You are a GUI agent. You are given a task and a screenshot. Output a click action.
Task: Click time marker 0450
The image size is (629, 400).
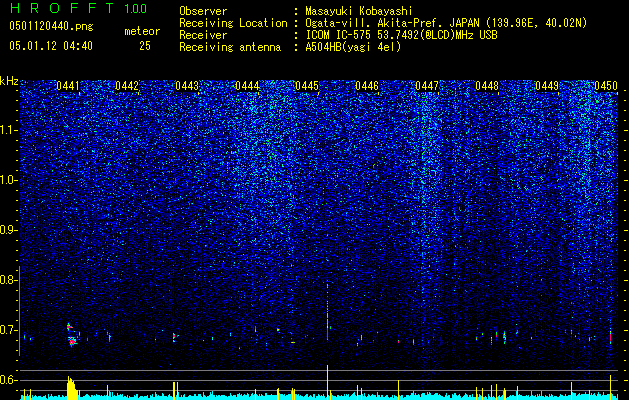606,86
